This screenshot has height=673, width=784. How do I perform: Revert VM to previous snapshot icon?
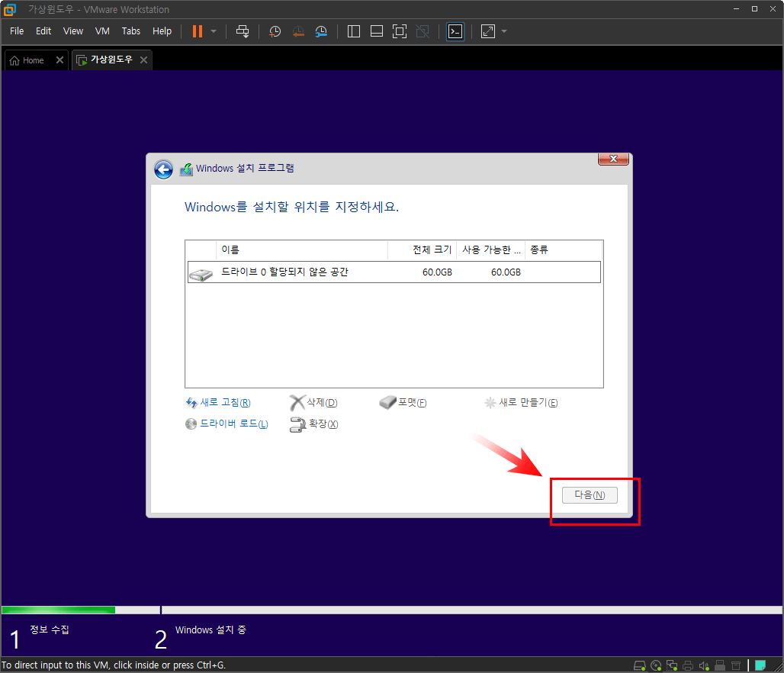(x=298, y=31)
